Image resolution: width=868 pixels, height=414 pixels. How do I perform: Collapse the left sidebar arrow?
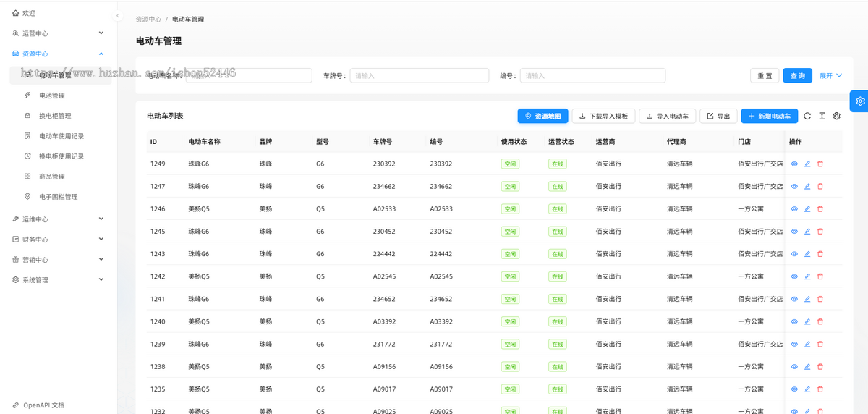pyautogui.click(x=118, y=16)
